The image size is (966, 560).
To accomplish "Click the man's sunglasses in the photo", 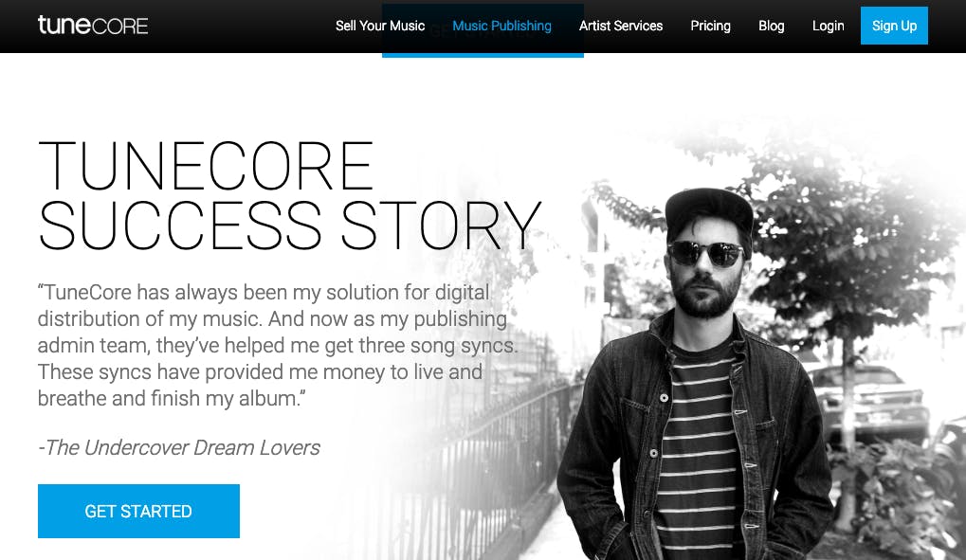I will coord(706,253).
